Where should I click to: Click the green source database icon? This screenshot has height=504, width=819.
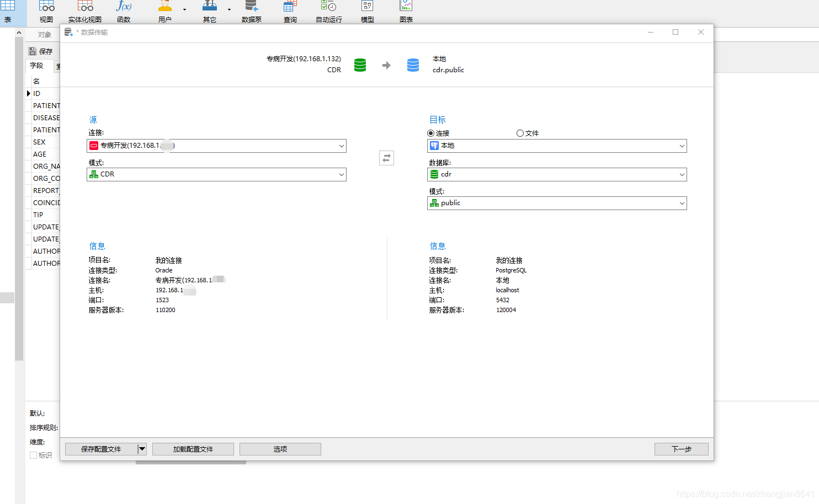(x=360, y=65)
